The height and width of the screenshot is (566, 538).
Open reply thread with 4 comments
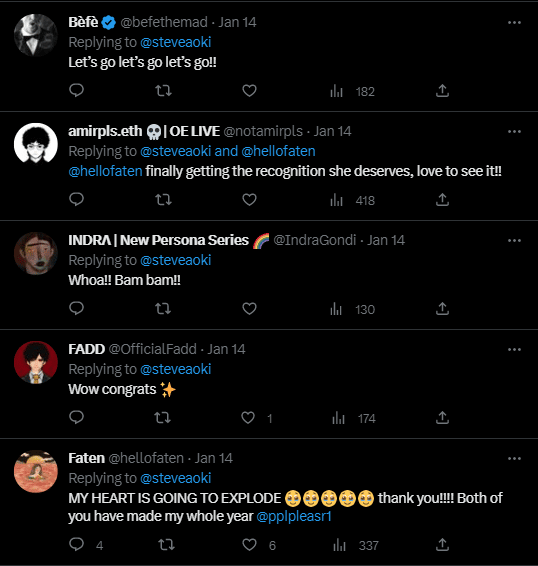[x=86, y=544]
